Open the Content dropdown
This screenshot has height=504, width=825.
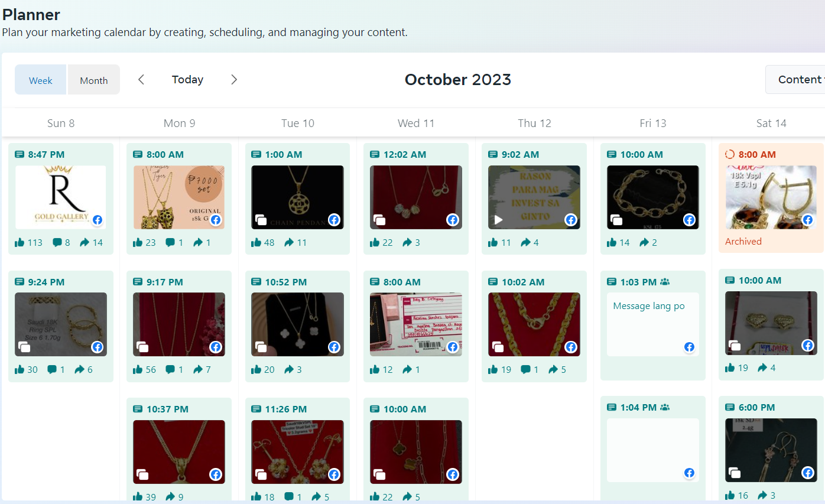coord(795,80)
